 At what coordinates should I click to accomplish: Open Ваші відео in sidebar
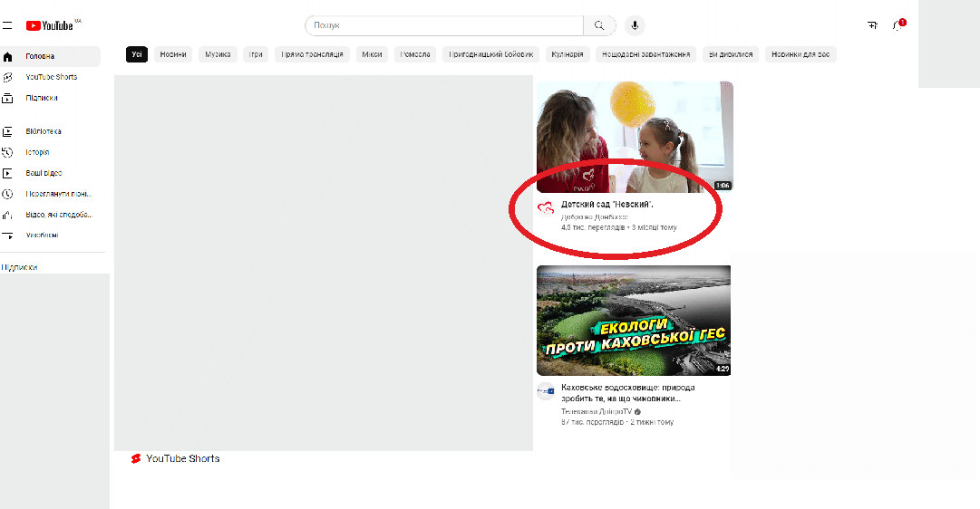[x=50, y=173]
